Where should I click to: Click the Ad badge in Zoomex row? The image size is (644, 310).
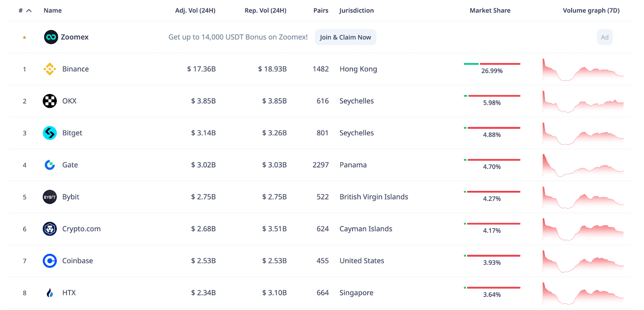pyautogui.click(x=605, y=37)
